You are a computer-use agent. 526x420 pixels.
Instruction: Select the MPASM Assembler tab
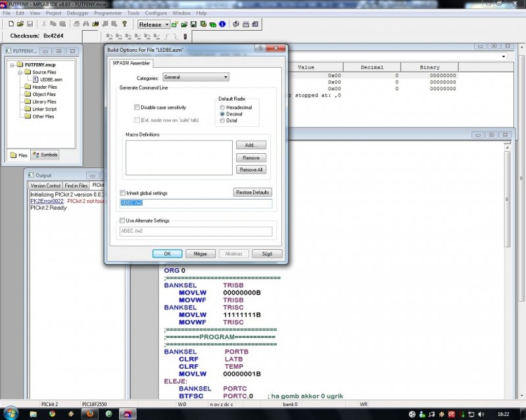(x=131, y=63)
